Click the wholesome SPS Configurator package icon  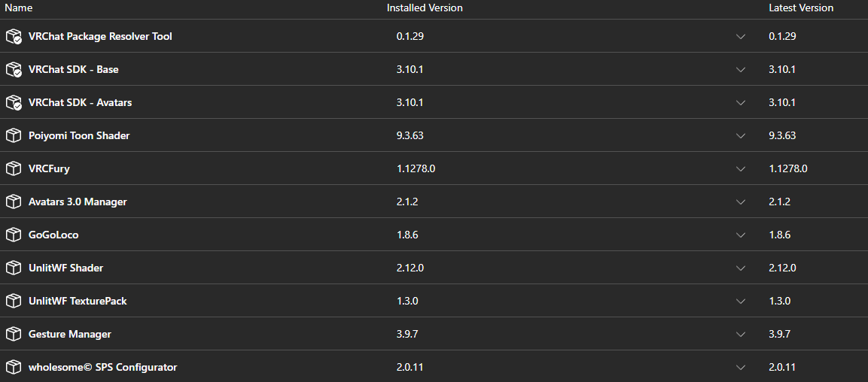[14, 367]
